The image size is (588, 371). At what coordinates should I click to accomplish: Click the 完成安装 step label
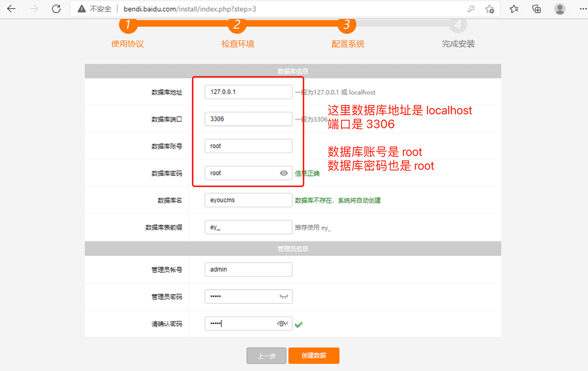[x=458, y=44]
